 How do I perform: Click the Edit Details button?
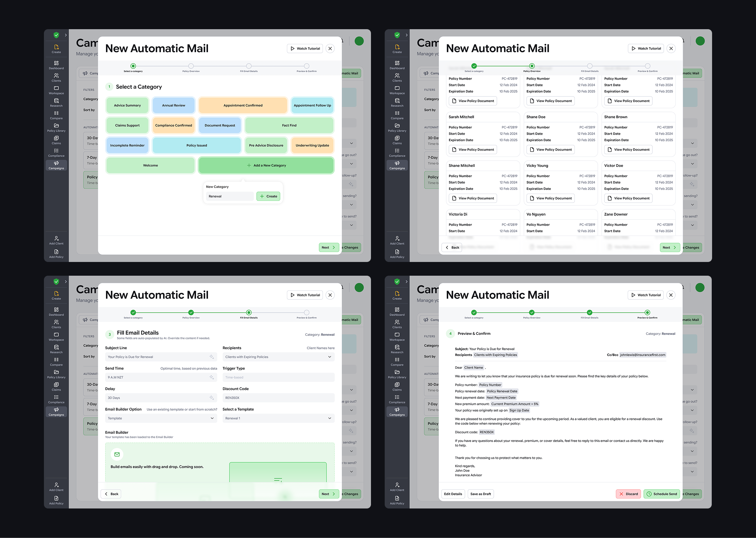point(453,494)
